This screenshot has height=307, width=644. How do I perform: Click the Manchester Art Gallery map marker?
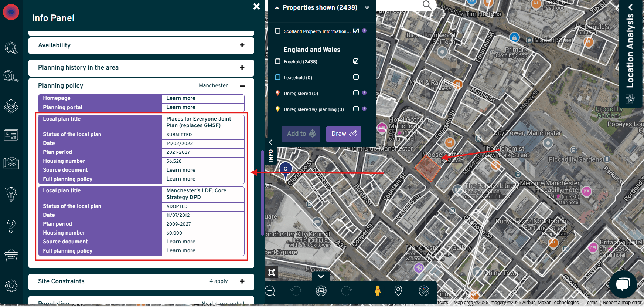coord(419,268)
